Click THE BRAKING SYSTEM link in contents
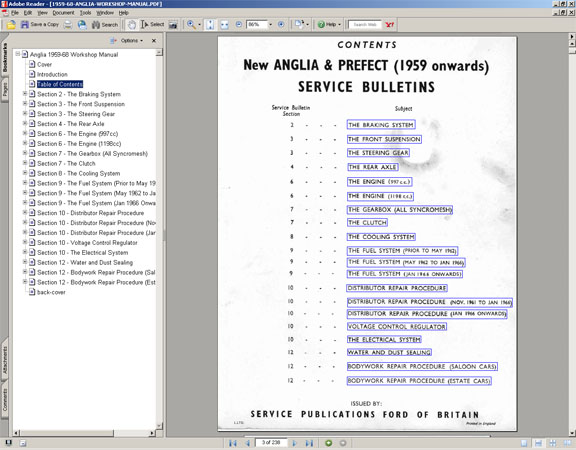This screenshot has width=576, height=450. point(381,125)
